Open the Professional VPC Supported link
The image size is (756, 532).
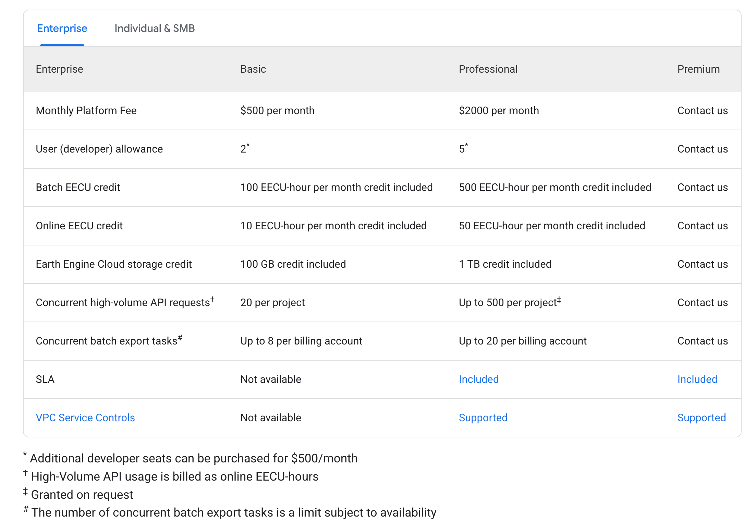(x=483, y=418)
